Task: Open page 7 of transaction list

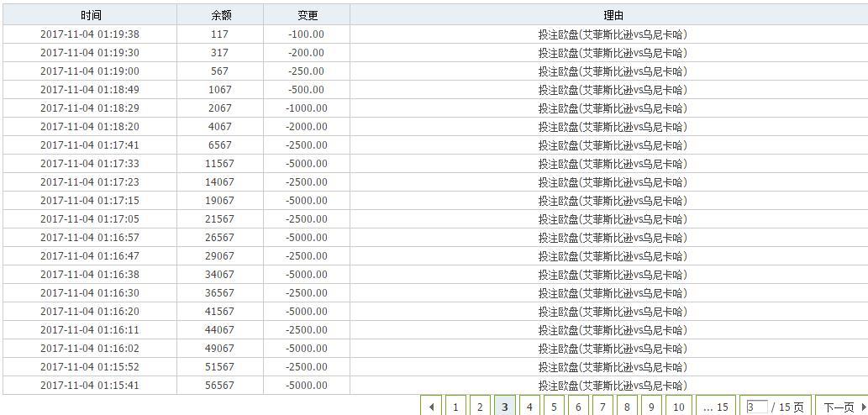Action: tap(602, 407)
